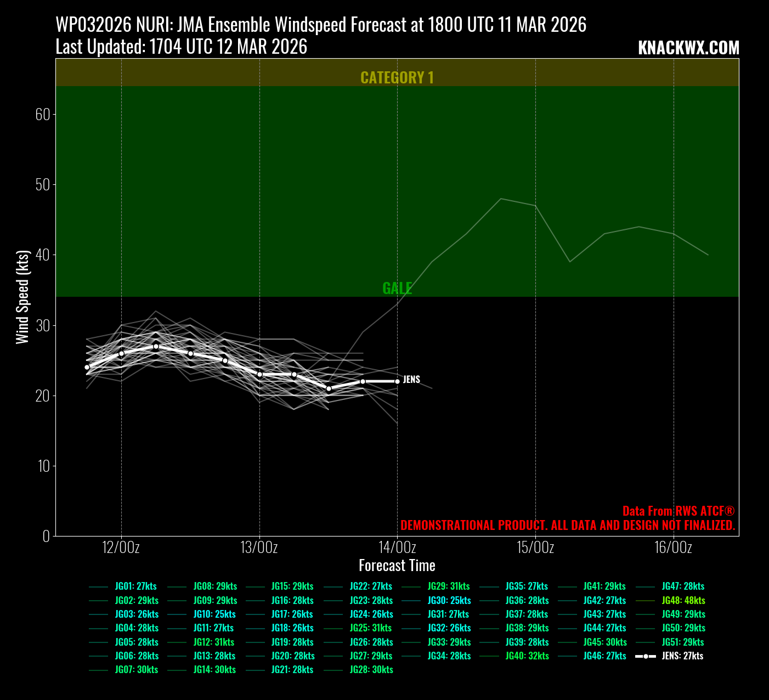This screenshot has width=769, height=700.
Task: Click the red Data From RWS ATCF text
Action: (678, 511)
